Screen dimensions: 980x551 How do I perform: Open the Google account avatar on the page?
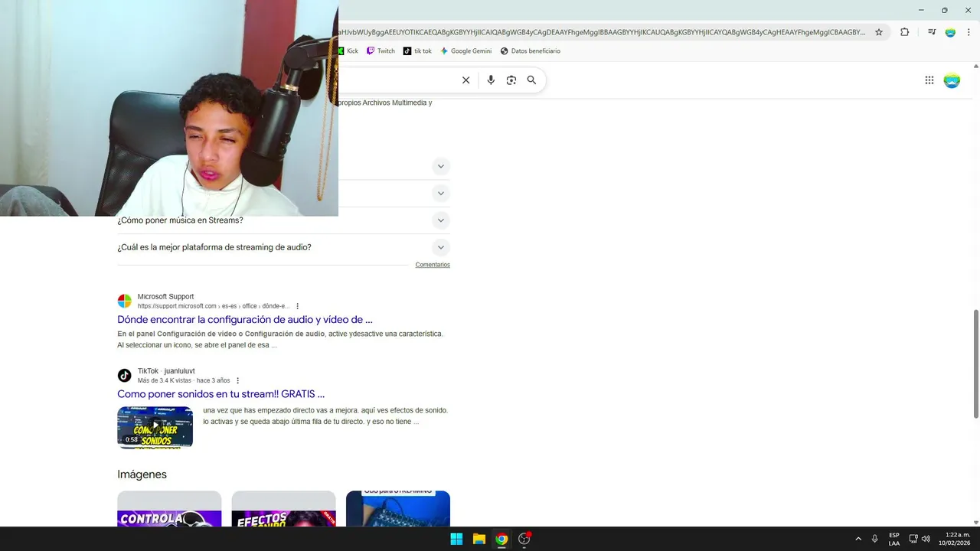click(x=952, y=80)
